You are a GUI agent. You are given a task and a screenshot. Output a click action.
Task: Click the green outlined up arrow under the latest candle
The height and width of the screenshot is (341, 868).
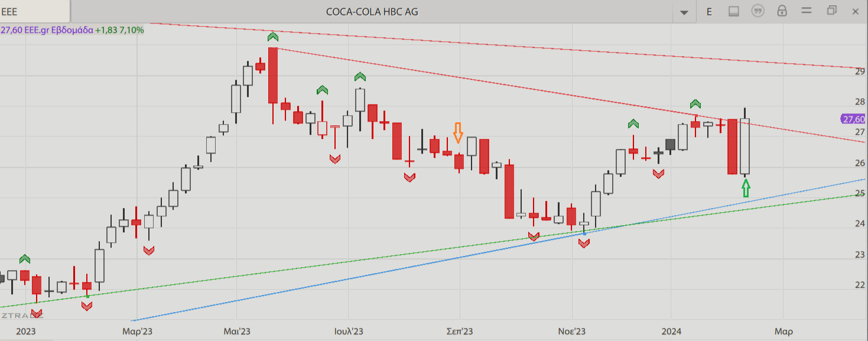746,189
